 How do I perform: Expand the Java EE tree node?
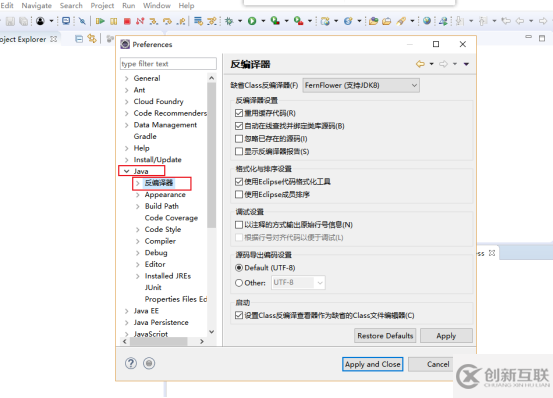(126, 311)
